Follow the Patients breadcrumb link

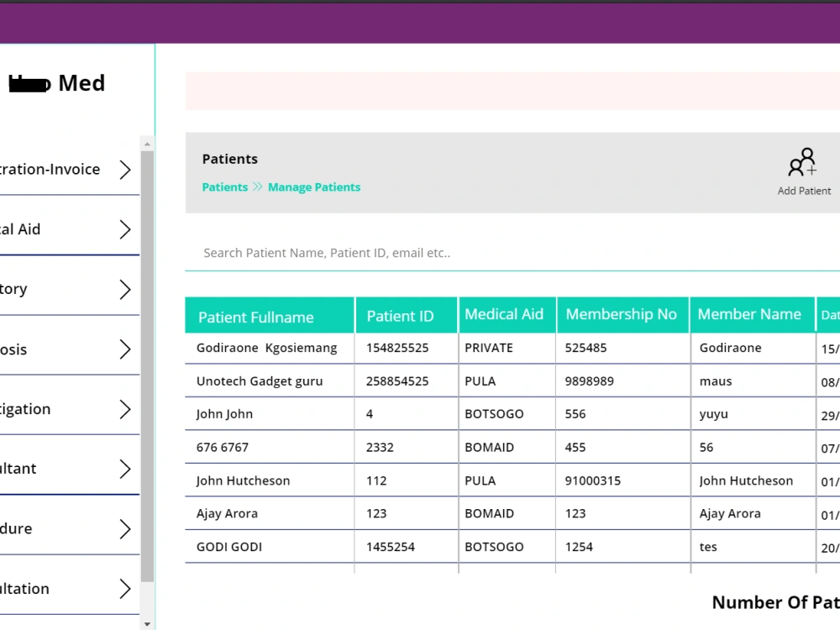pos(224,186)
